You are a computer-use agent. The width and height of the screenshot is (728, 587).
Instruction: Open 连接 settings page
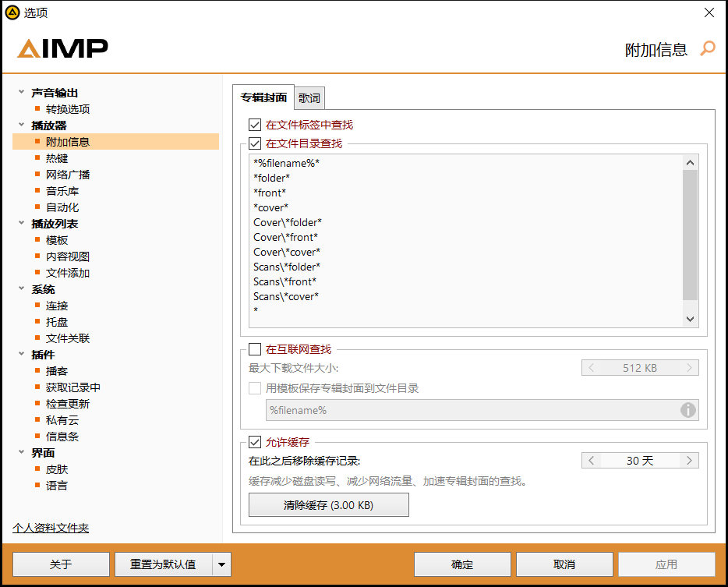click(57, 306)
